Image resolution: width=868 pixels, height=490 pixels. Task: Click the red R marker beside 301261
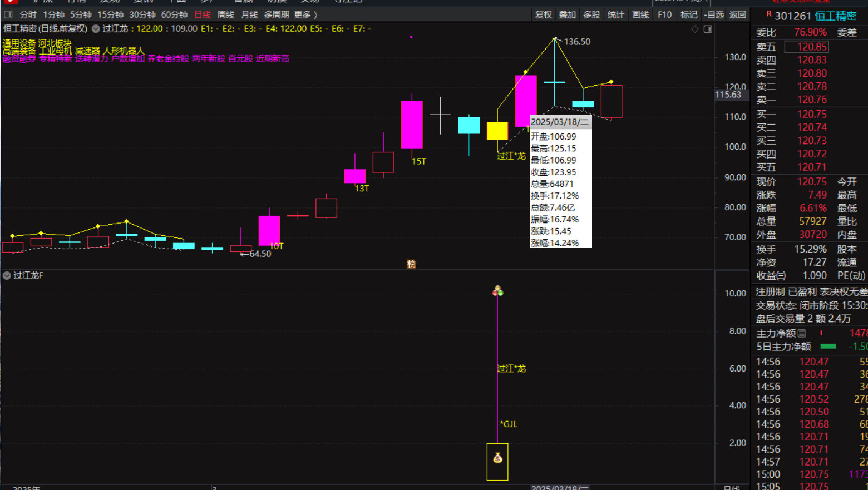[769, 14]
